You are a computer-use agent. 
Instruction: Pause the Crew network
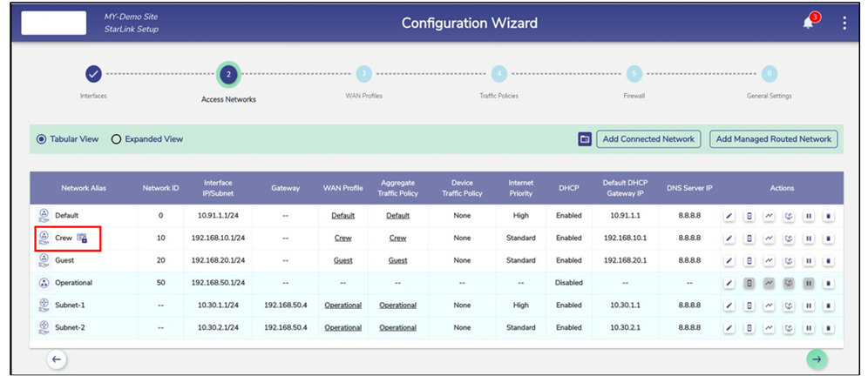[808, 238]
